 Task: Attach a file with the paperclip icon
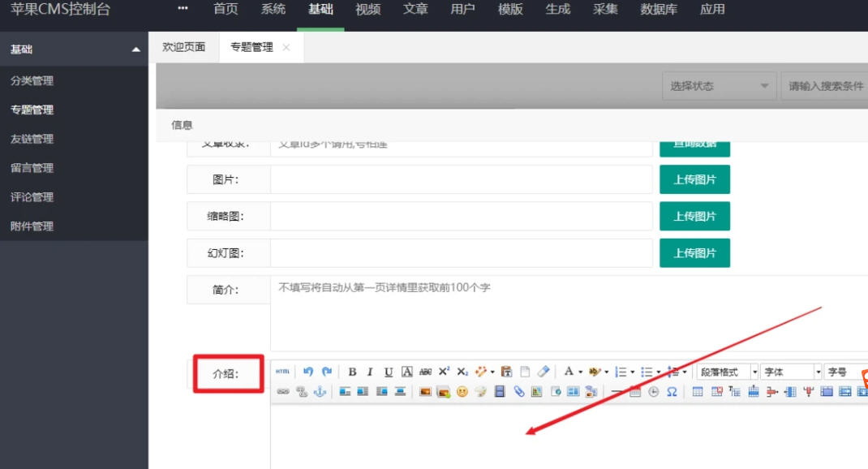click(519, 391)
